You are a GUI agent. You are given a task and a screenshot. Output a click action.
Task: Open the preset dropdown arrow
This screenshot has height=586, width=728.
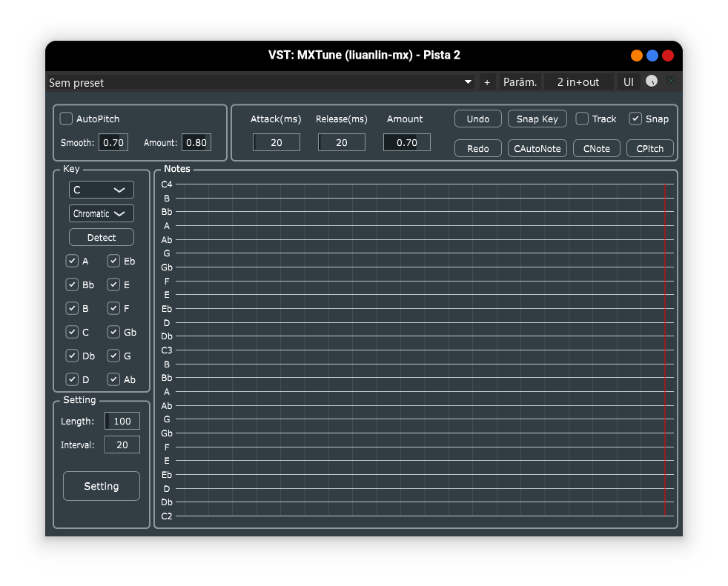[x=468, y=82]
